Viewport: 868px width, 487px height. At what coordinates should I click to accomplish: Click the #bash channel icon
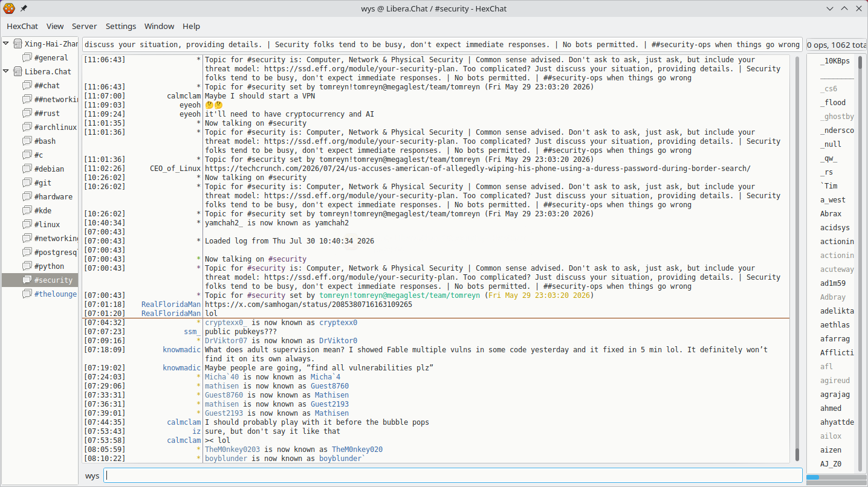(x=27, y=141)
